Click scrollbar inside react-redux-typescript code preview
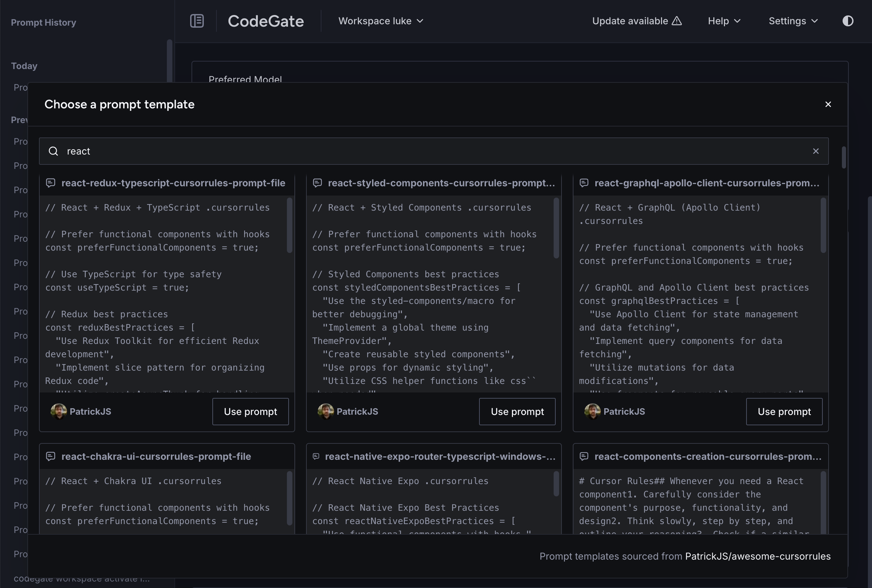The image size is (872, 588). coord(290,225)
